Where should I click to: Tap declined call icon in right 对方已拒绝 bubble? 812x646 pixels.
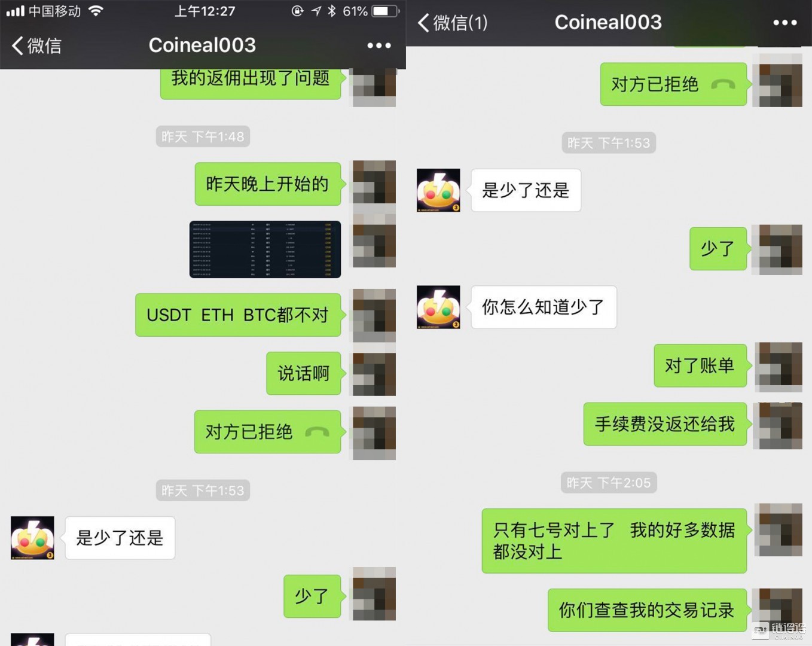click(723, 84)
